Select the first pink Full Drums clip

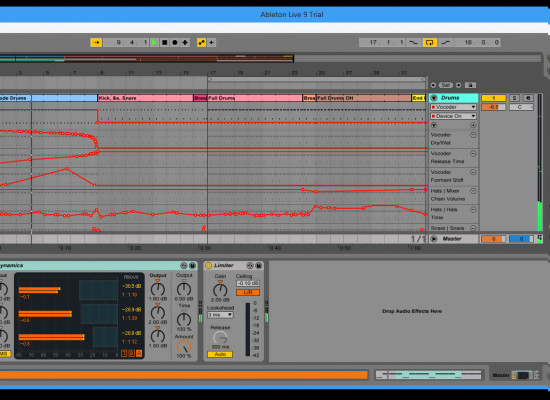[255, 98]
